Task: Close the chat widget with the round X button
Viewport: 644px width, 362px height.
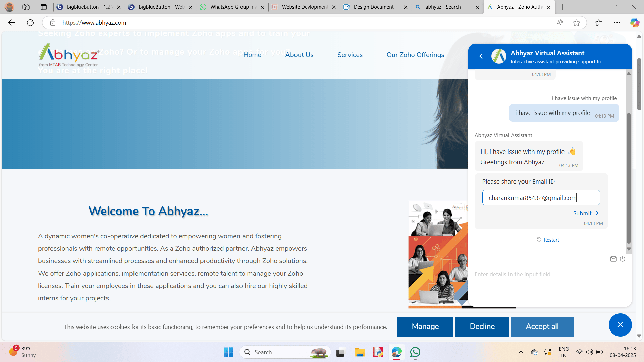Action: [620, 325]
